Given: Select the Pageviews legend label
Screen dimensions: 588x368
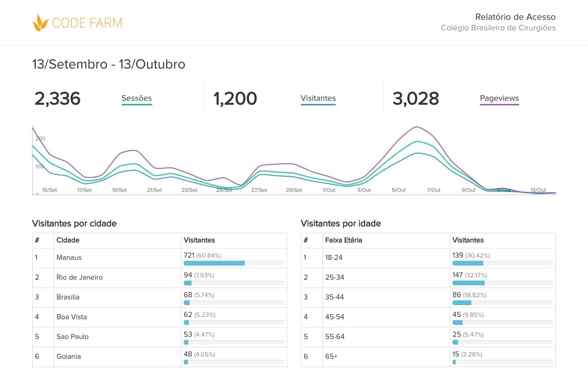Looking at the screenshot, I should 499,98.
